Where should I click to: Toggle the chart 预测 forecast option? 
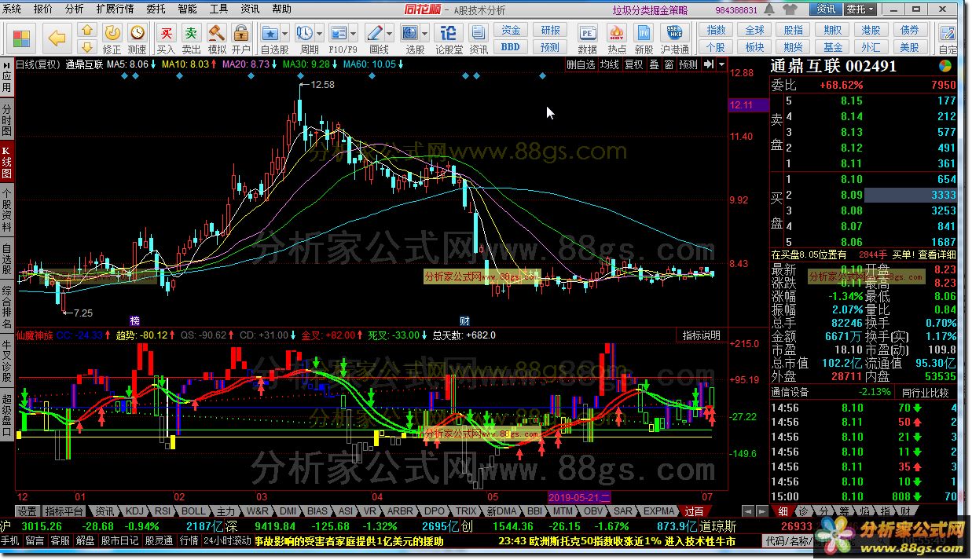tap(688, 65)
